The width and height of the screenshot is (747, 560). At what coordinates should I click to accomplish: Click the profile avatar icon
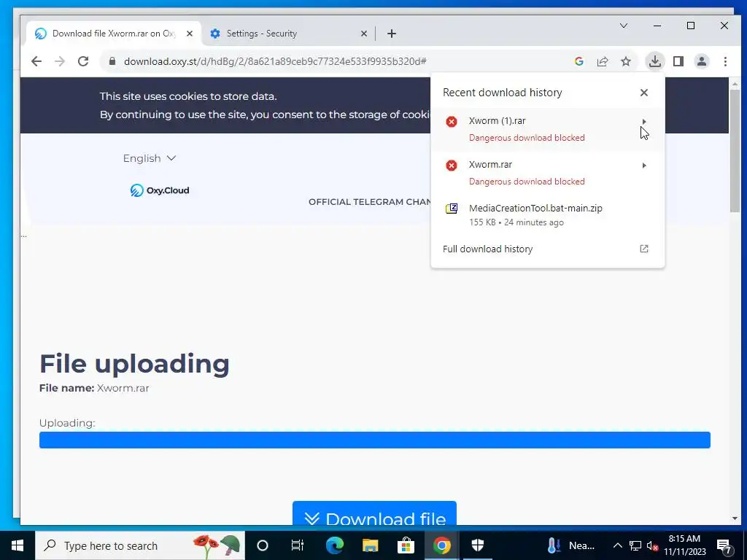tap(702, 61)
